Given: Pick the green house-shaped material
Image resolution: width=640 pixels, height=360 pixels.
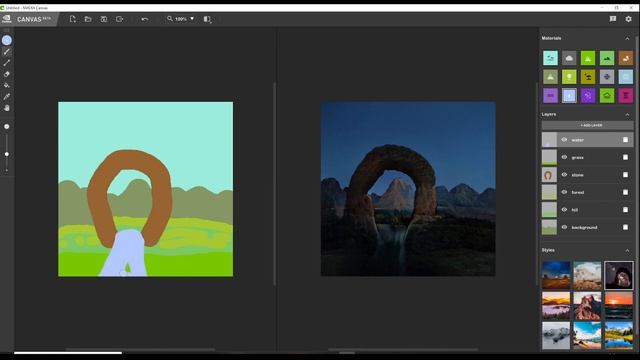Looking at the screenshot, I should (x=607, y=96).
